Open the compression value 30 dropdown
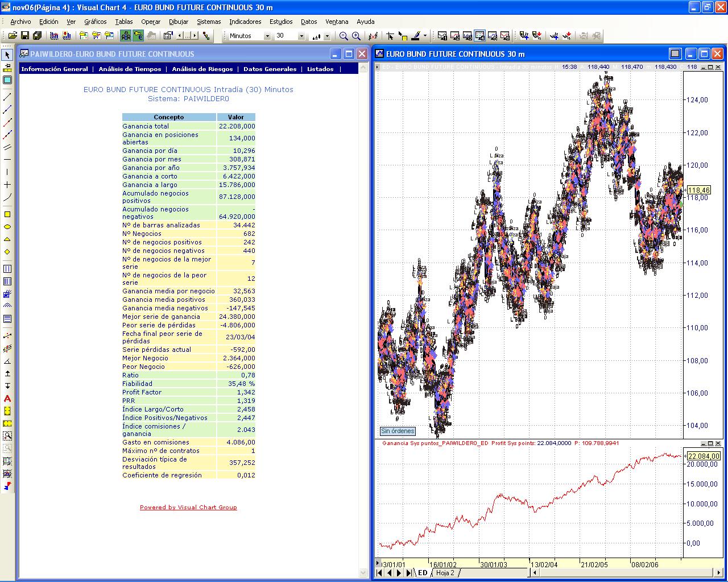This screenshot has width=728, height=582. point(301,36)
